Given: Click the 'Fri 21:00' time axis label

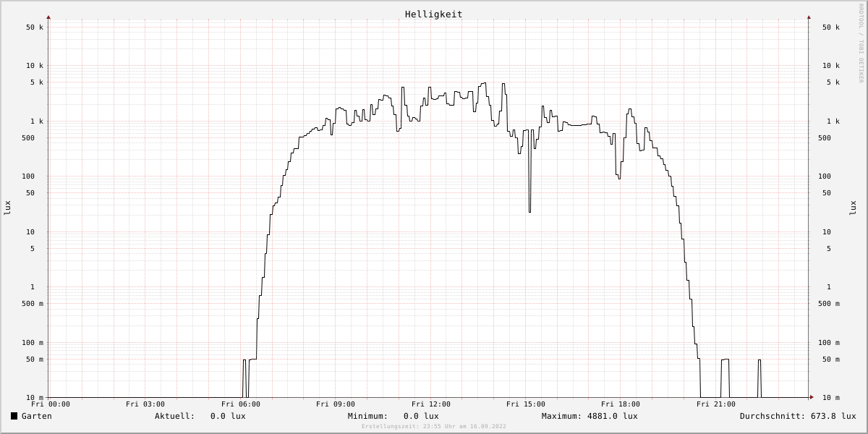Looking at the screenshot, I should 716,404.
